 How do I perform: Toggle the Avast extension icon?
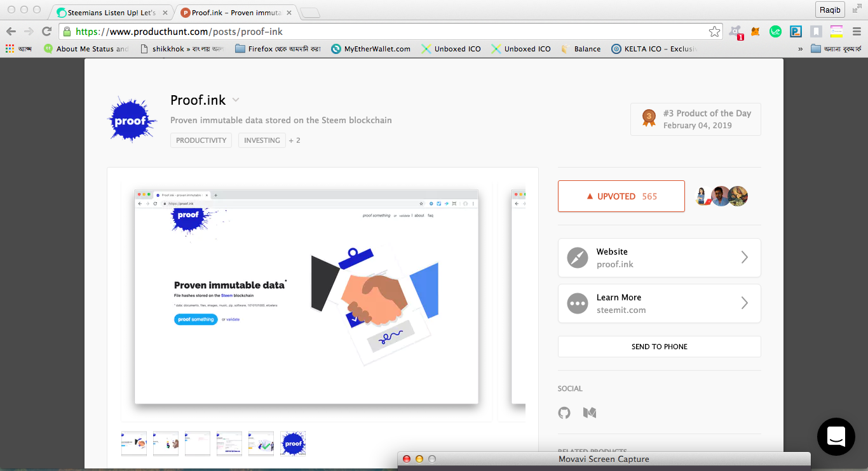(x=734, y=32)
